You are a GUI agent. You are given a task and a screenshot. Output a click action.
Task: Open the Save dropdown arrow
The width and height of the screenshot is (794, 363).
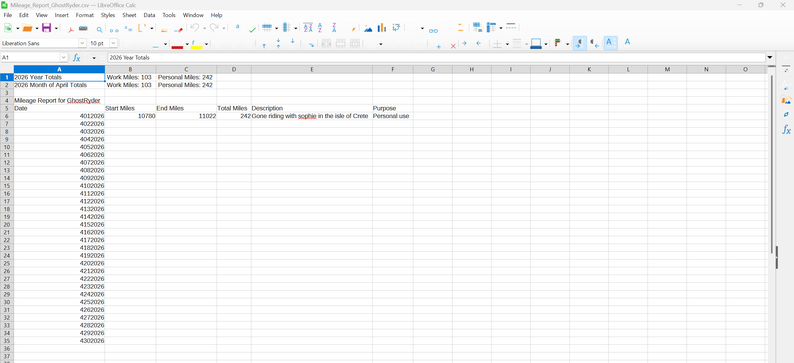tap(56, 28)
